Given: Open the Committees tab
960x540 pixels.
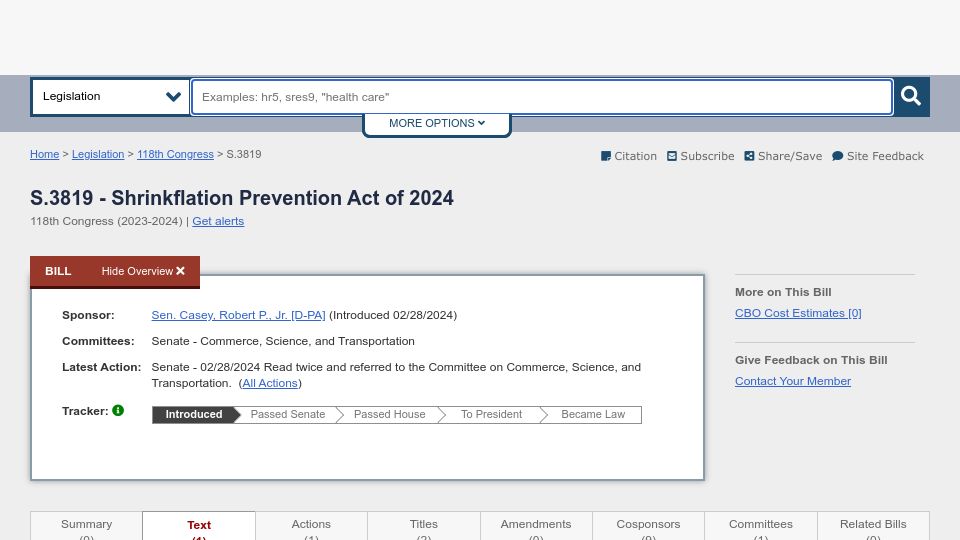Looking at the screenshot, I should 760,526.
